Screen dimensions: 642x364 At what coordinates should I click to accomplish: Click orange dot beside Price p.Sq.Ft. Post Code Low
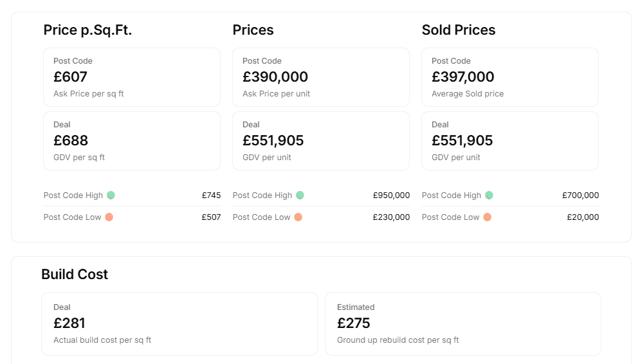click(109, 217)
